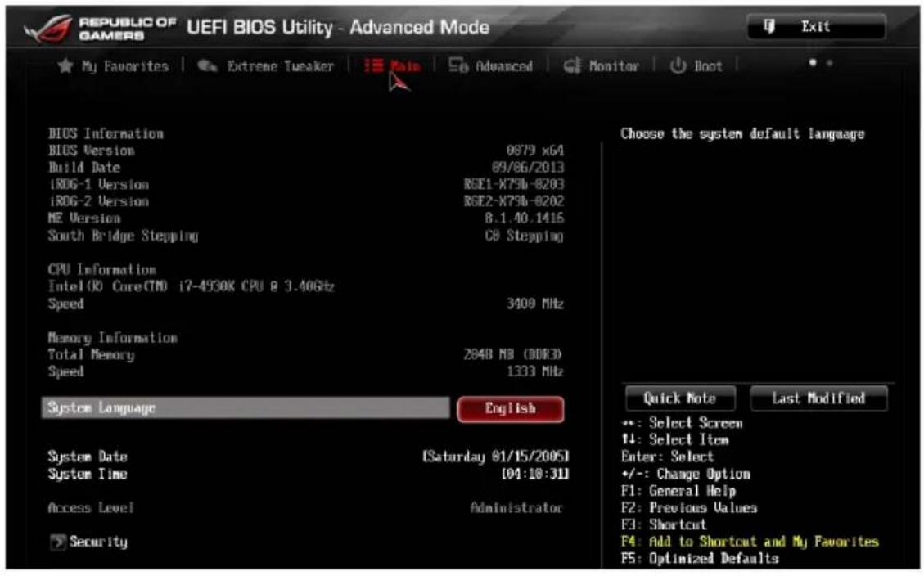924x576 pixels.
Task: Click the F1 General Help hint
Action: (678, 491)
